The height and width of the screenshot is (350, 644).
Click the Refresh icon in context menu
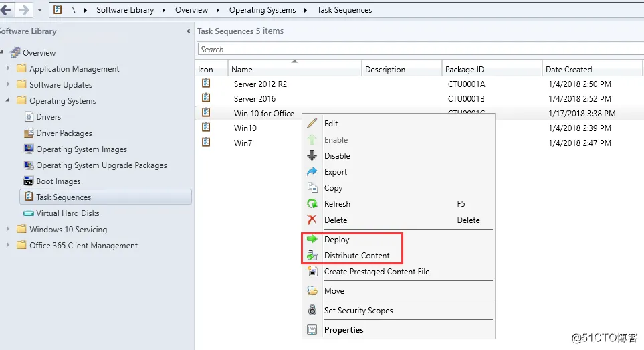tap(312, 203)
